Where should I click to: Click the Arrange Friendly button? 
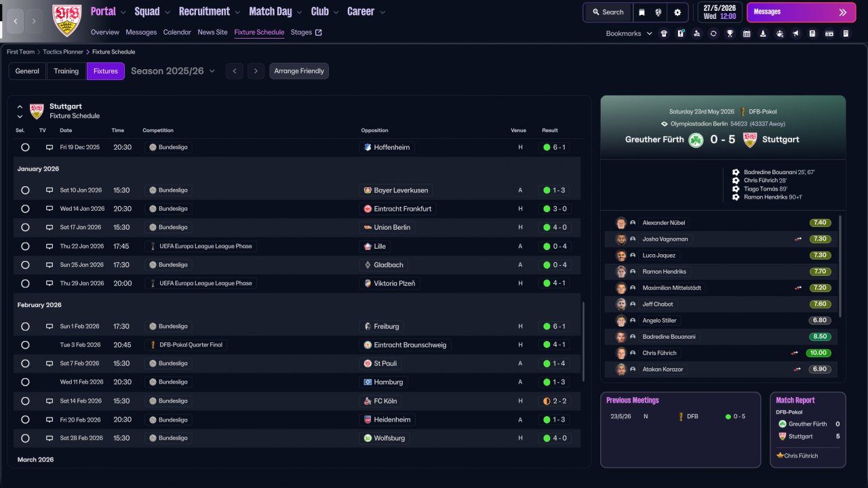(x=299, y=71)
